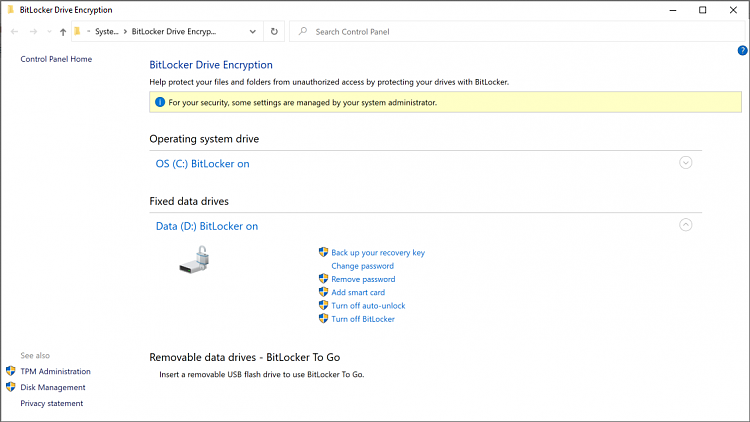Click Back up your recovery key

click(x=378, y=253)
